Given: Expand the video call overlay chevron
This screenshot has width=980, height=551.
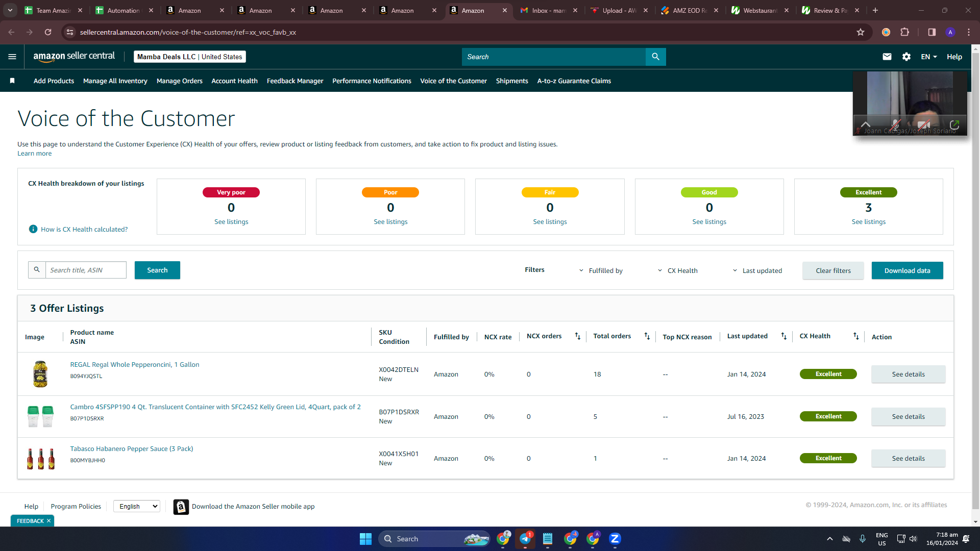Looking at the screenshot, I should pos(866,124).
